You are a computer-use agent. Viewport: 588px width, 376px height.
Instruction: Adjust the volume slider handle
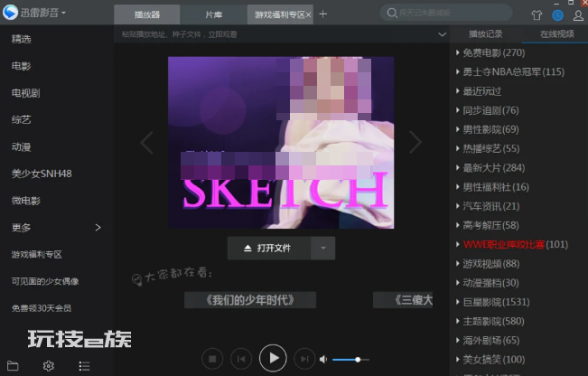(x=358, y=360)
